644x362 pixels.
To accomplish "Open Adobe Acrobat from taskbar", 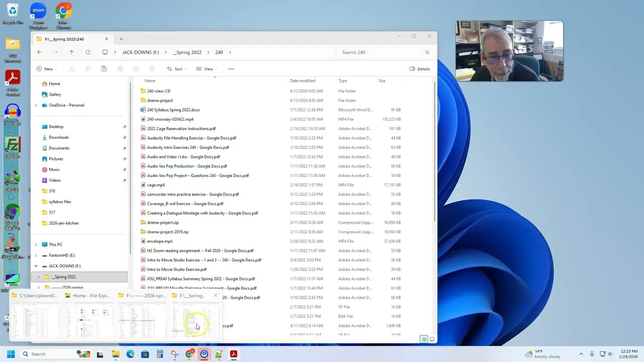I will 233,354.
